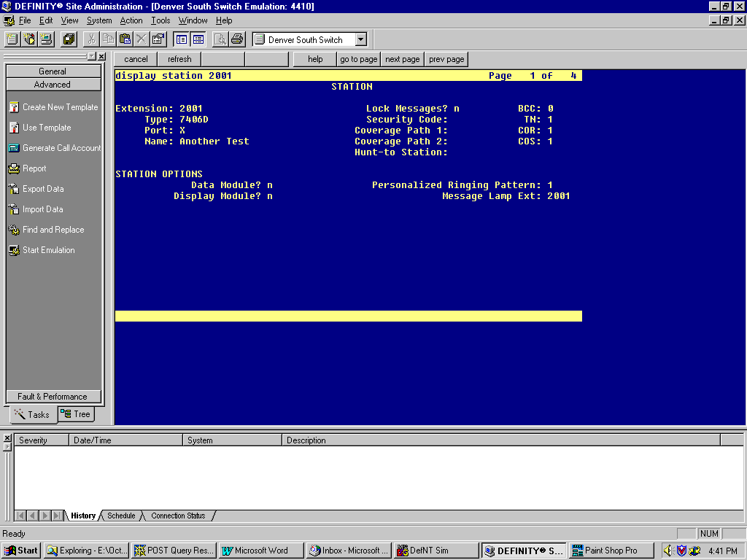The width and height of the screenshot is (747, 560).
Task: Start the Export Data task
Action: 36,189
